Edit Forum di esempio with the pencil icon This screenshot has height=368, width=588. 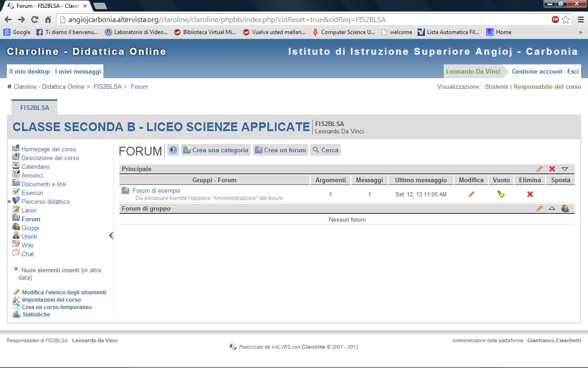pos(471,194)
